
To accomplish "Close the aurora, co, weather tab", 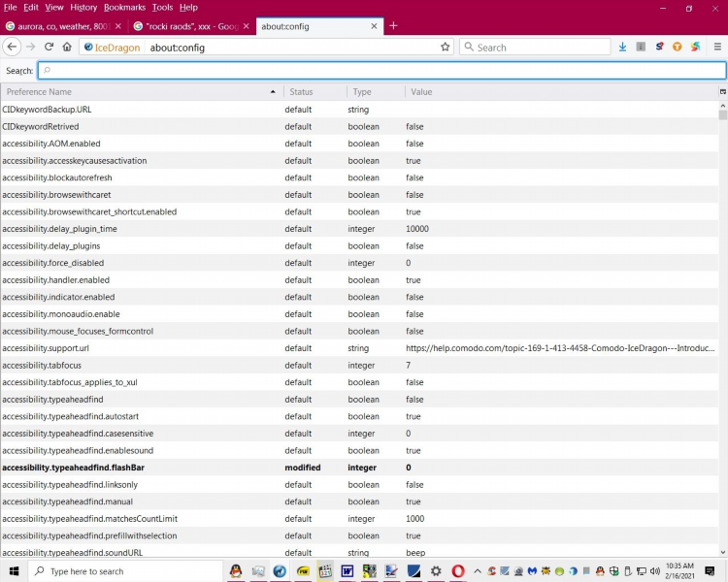I will pos(118,26).
